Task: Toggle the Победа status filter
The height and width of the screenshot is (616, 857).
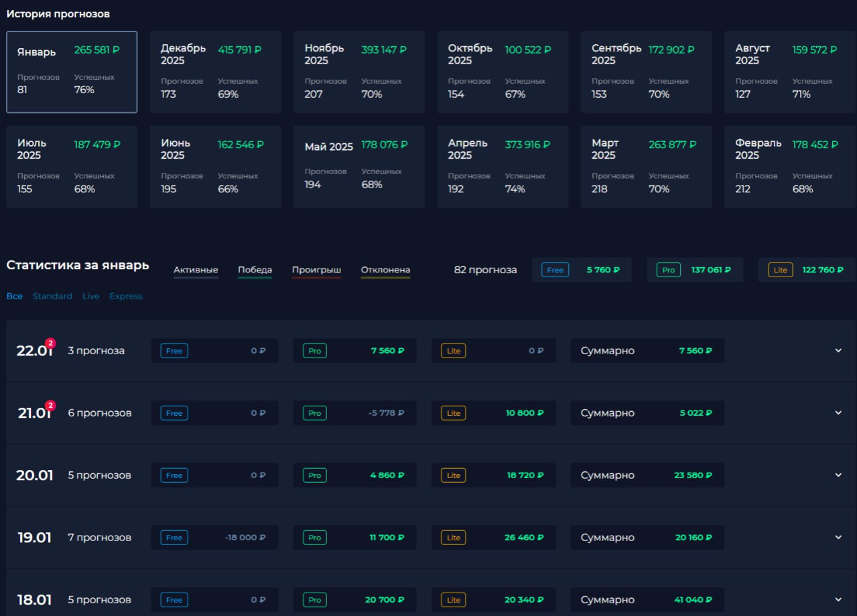Action: [255, 271]
